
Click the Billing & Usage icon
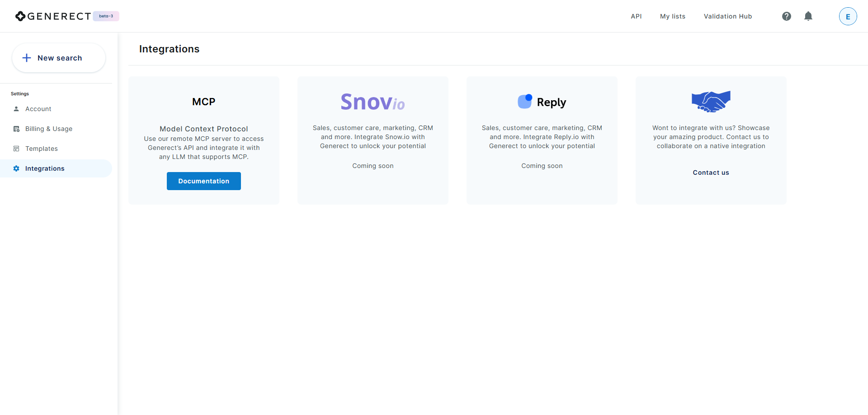click(16, 129)
